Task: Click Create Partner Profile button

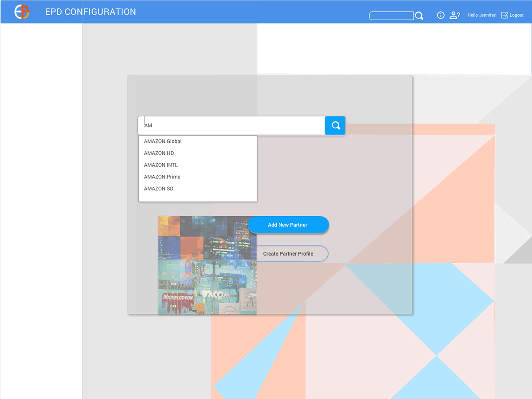Action: coord(292,253)
